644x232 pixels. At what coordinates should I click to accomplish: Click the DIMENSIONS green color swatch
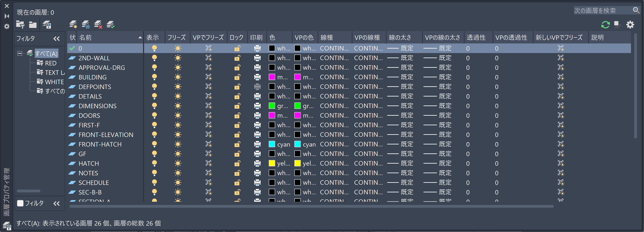pyautogui.click(x=272, y=106)
